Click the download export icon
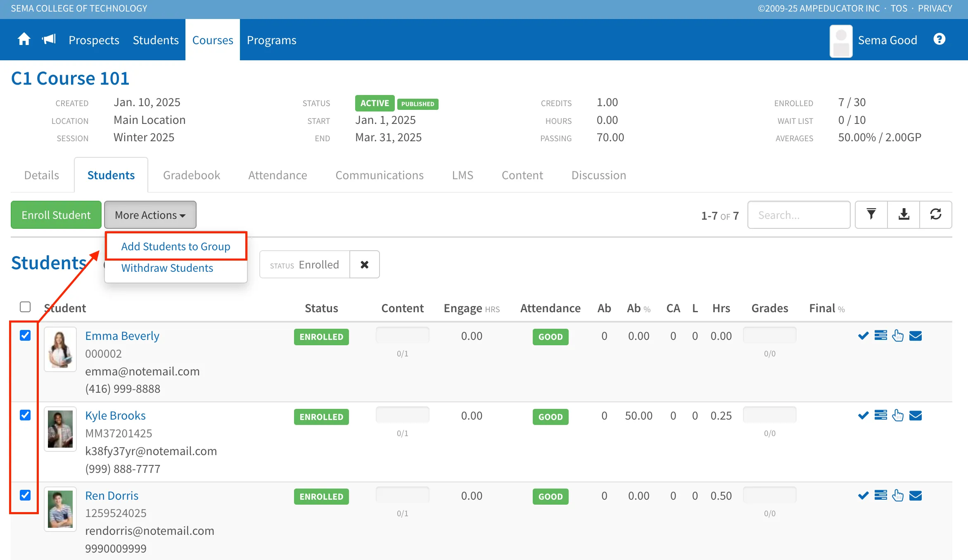The image size is (968, 560). tap(904, 215)
